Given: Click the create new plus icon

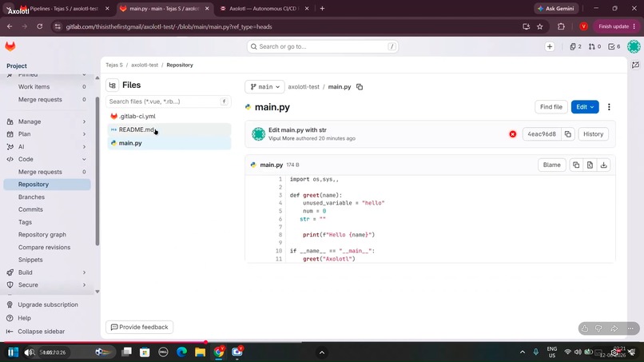Looking at the screenshot, I should point(550,46).
